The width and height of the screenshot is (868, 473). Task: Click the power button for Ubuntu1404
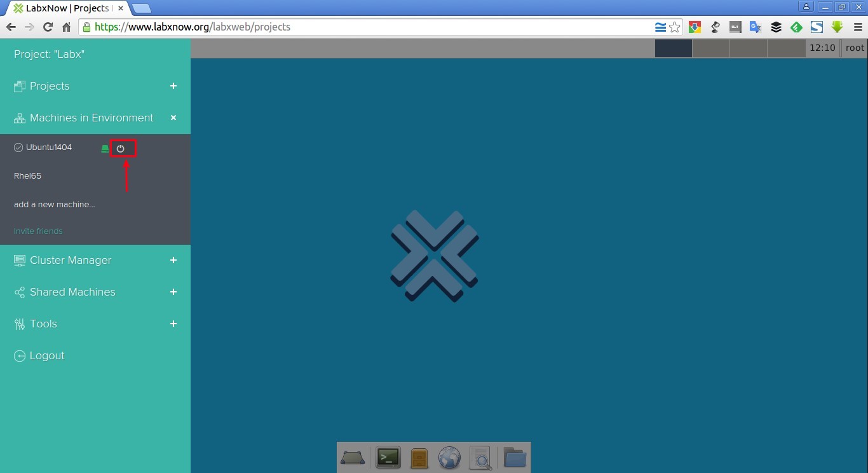121,148
